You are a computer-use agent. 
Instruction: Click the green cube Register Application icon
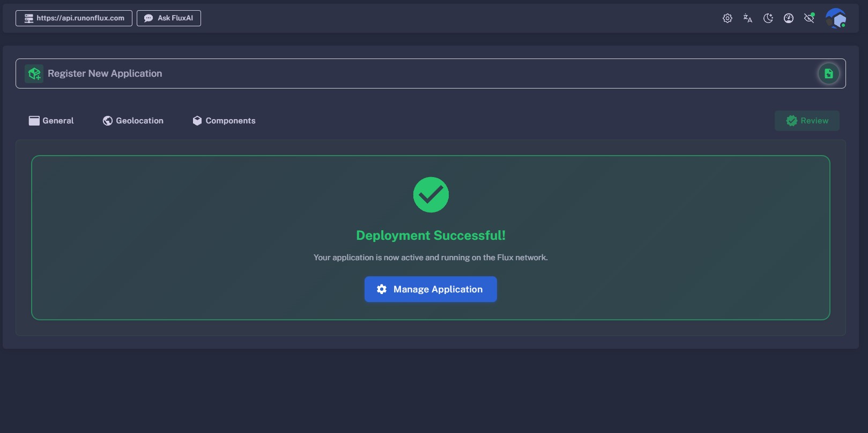34,74
